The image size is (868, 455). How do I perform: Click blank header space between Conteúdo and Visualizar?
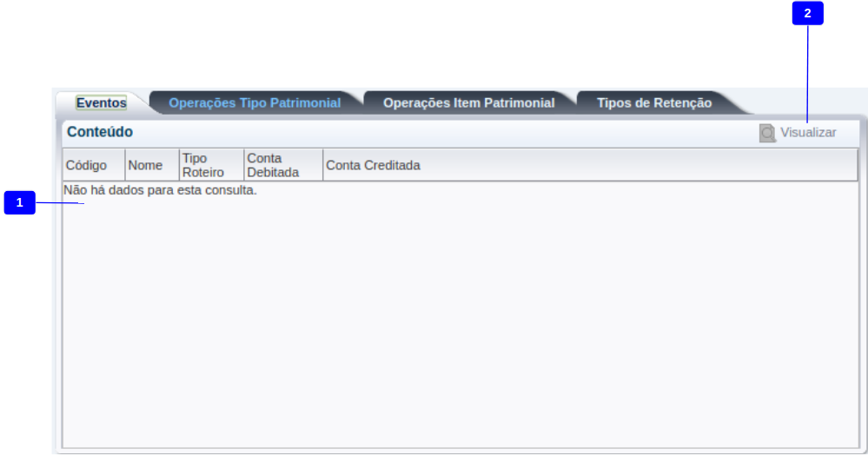pos(434,133)
